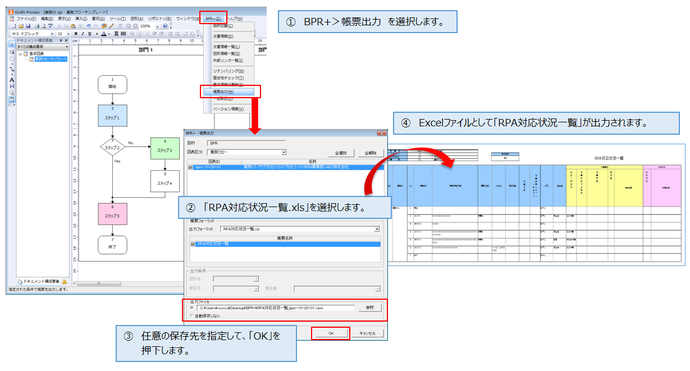Select the connector line tool in toolbox

click(x=12, y=69)
